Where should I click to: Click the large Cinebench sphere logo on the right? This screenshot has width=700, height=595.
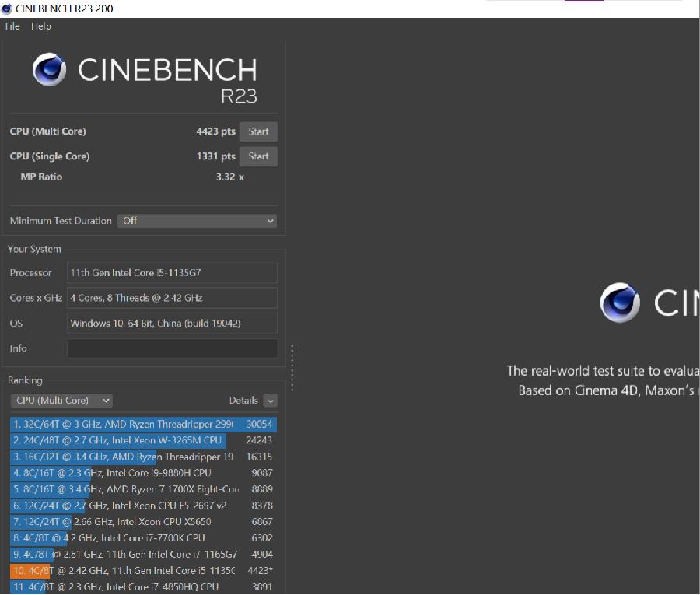pos(620,303)
